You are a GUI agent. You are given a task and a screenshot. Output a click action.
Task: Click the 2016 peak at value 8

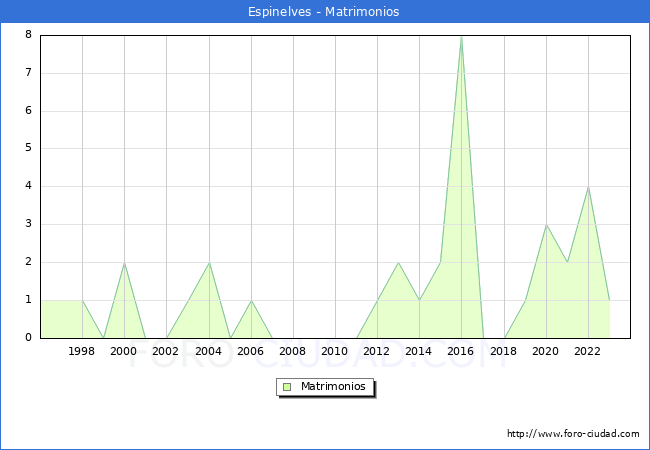coord(461,37)
